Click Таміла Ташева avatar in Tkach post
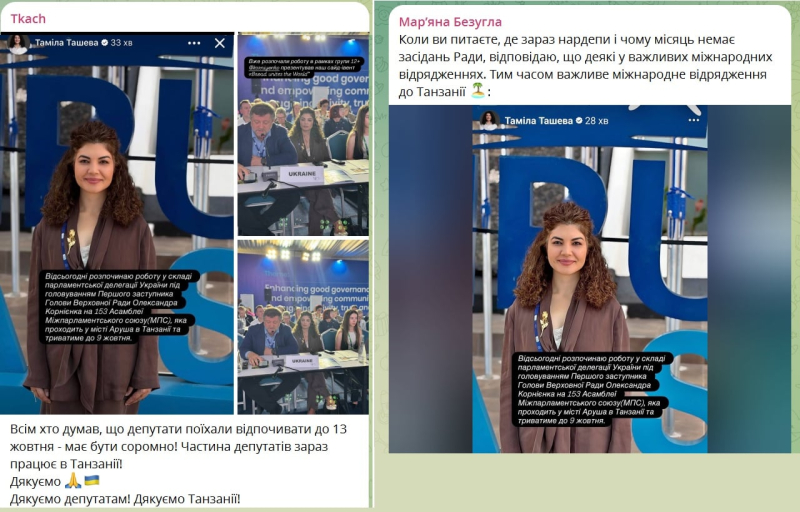800x512 pixels. (x=18, y=43)
